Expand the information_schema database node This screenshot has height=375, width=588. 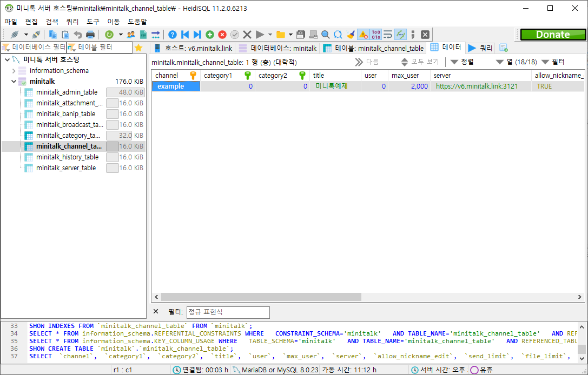(x=14, y=71)
